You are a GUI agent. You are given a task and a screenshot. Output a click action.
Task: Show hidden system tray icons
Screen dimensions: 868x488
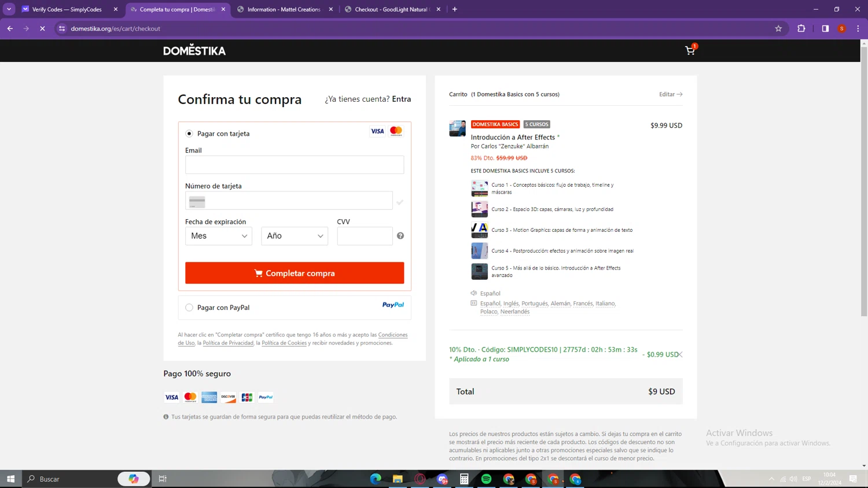(x=771, y=479)
